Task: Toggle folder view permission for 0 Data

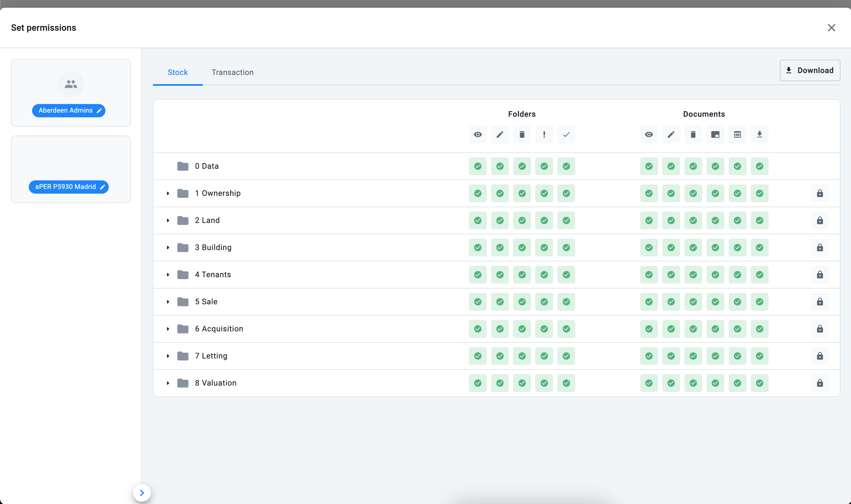Action: click(478, 166)
